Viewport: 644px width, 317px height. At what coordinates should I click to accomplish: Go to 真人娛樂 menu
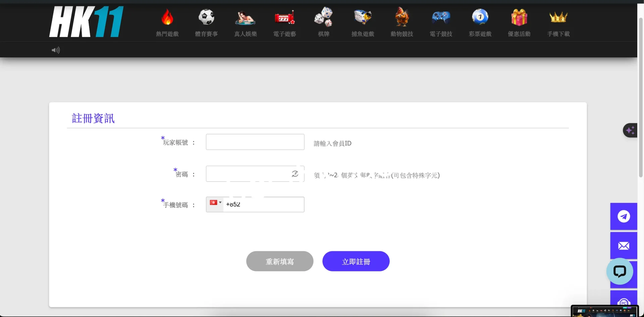click(x=246, y=34)
